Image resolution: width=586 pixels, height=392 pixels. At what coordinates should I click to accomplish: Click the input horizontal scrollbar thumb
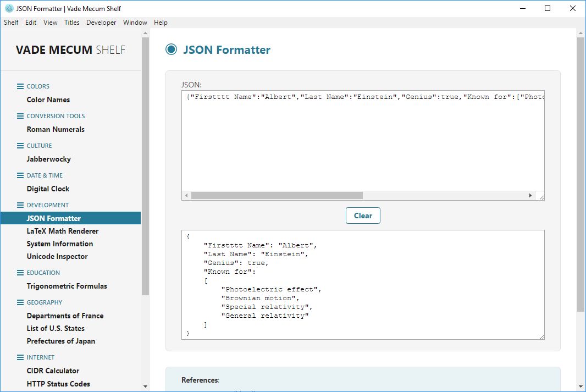[x=277, y=195]
